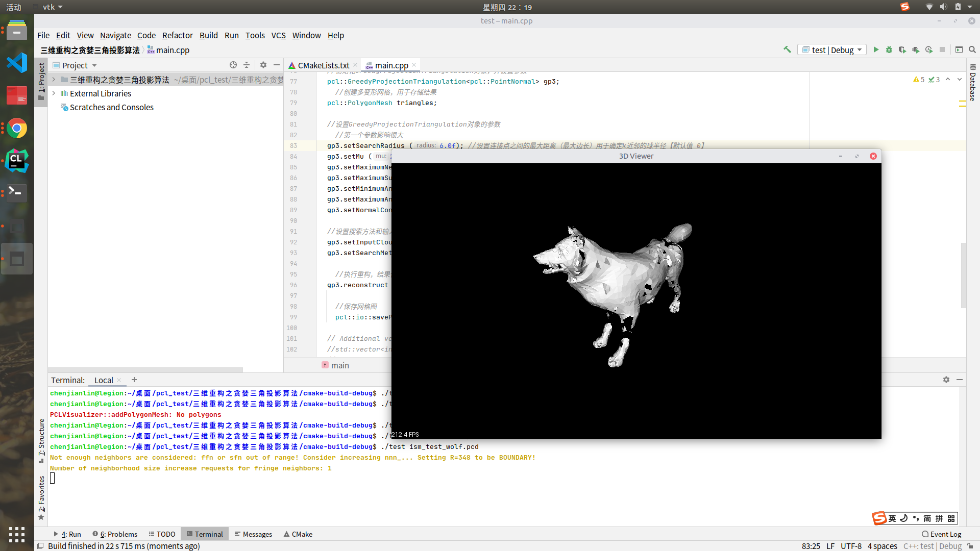This screenshot has height=551, width=980.
Task: Click the Build hammer icon
Action: point(787,49)
